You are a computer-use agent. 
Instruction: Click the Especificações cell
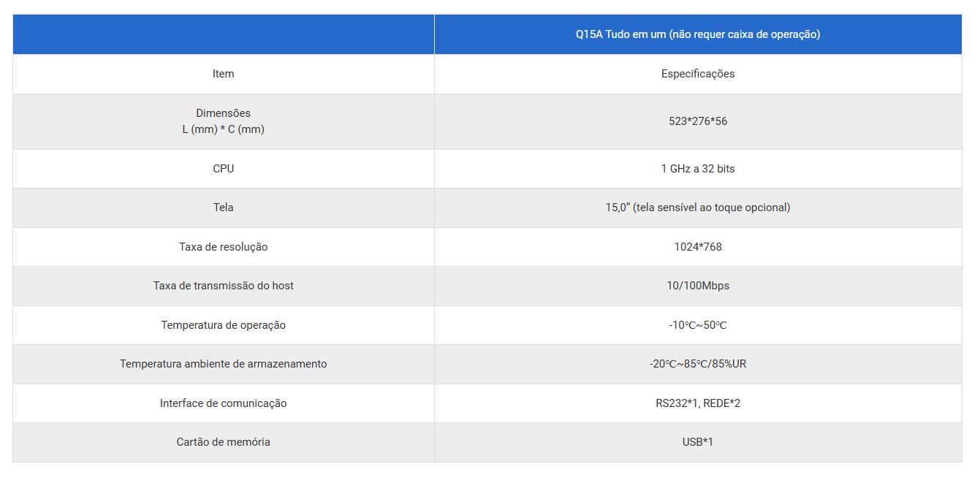click(x=697, y=74)
